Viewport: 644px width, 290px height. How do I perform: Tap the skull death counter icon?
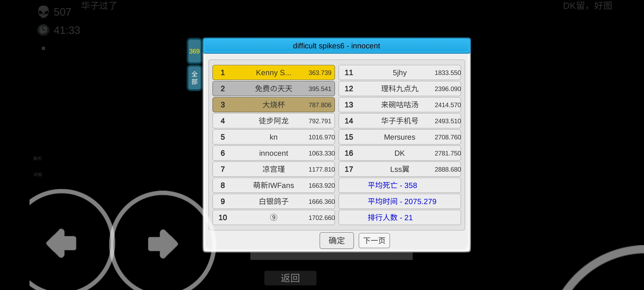tap(43, 12)
